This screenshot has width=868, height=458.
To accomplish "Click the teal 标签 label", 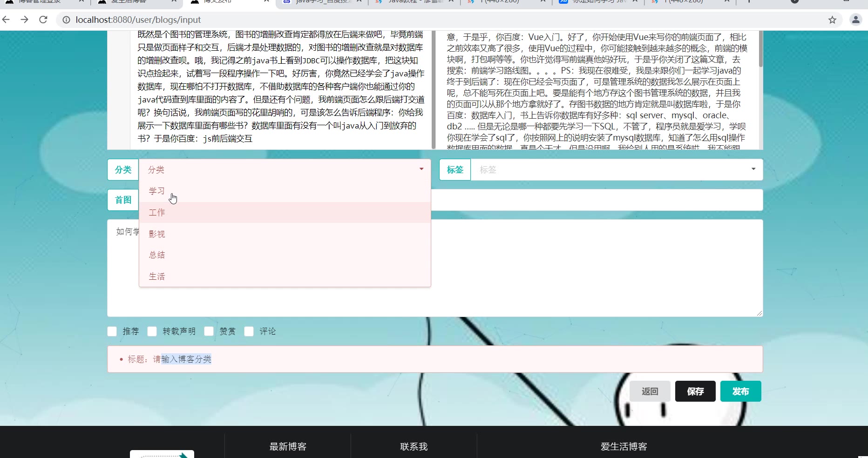I will click(x=455, y=170).
